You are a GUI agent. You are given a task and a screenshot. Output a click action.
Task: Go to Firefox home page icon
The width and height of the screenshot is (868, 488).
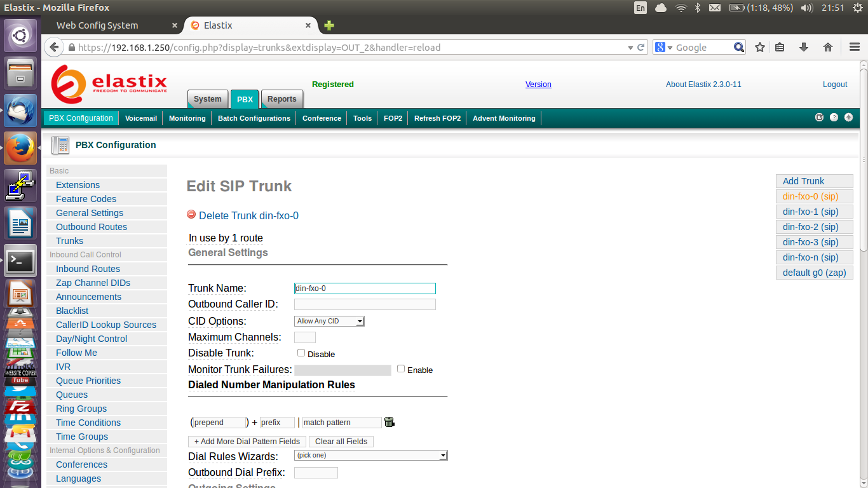[827, 47]
